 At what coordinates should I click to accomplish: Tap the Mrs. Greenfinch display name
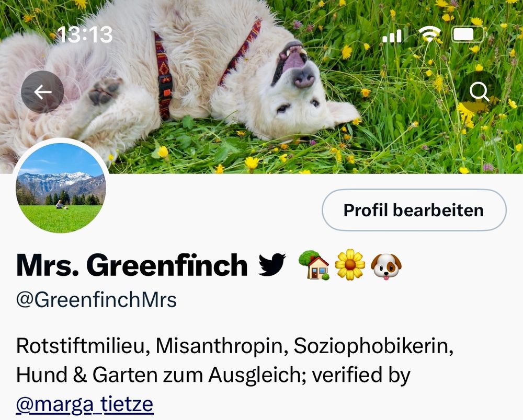tap(132, 265)
